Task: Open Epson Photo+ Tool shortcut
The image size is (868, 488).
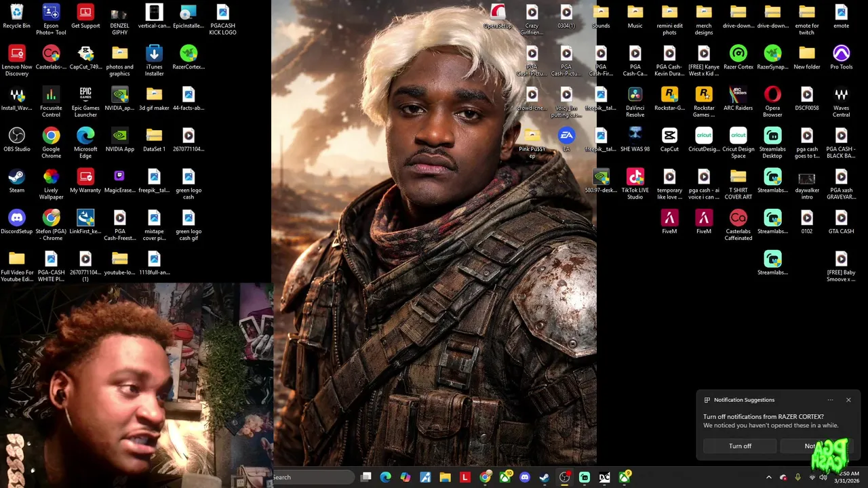Action: pos(51,20)
